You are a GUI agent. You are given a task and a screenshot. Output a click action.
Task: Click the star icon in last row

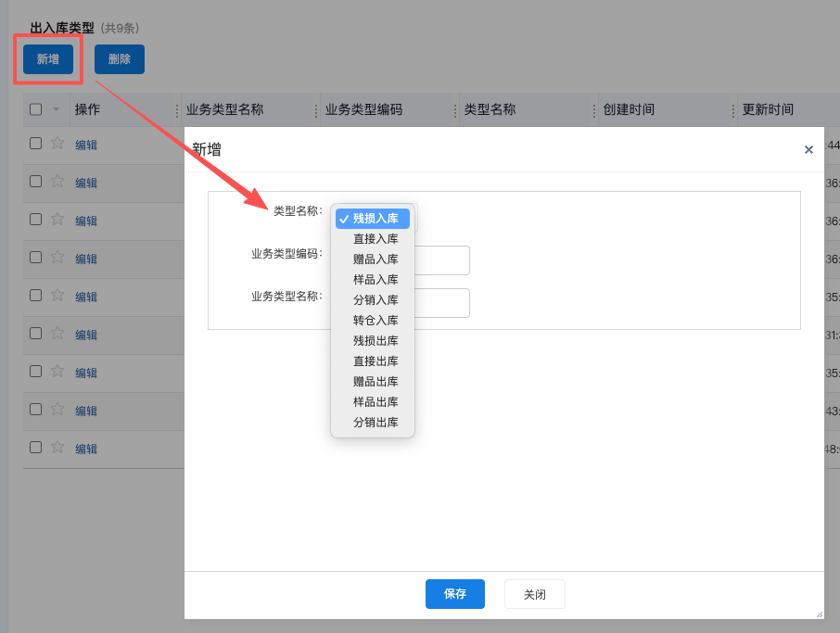coord(57,447)
